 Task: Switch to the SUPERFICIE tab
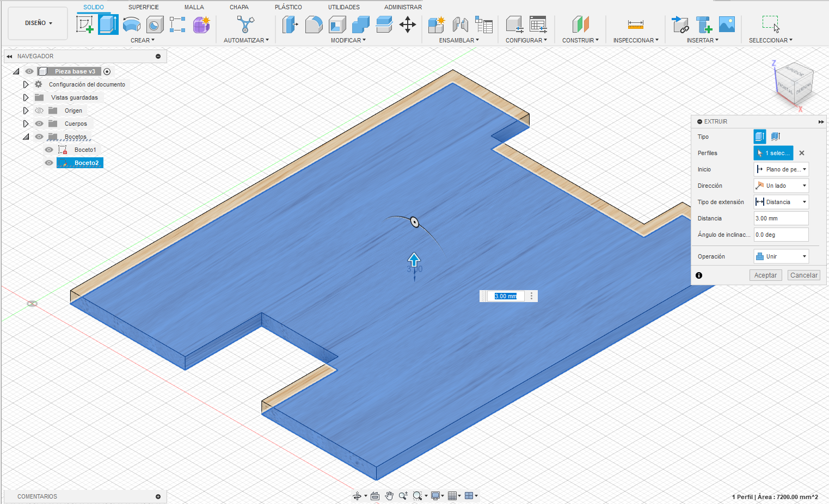click(144, 7)
